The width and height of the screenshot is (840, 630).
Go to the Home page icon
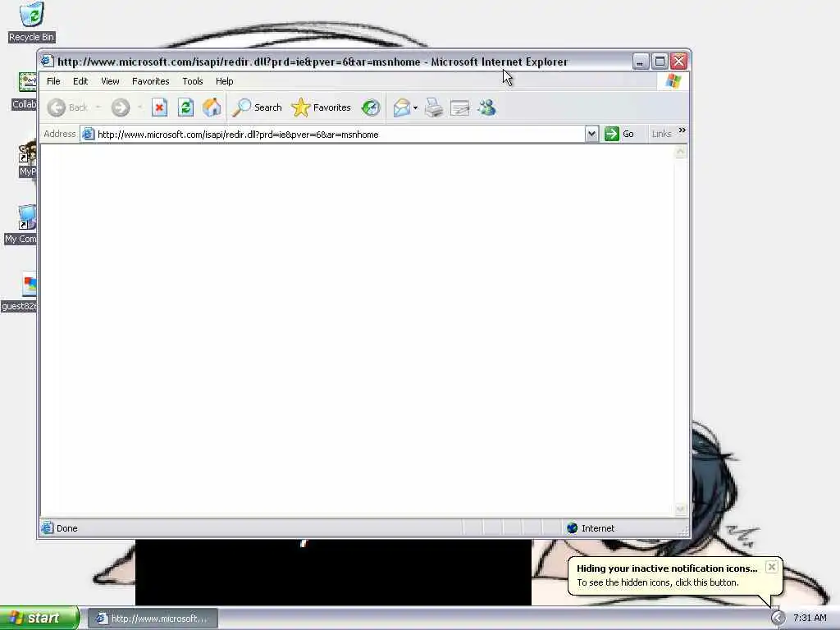coord(212,107)
